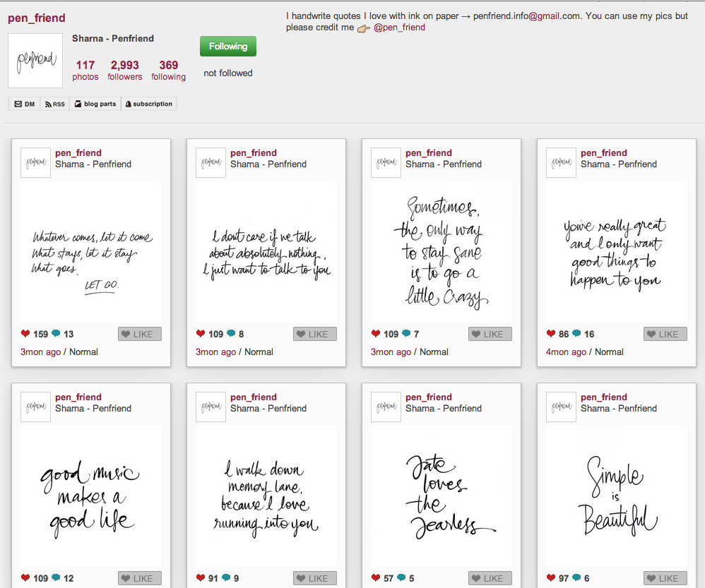Click the red heart icon next to 86
This screenshot has width=705, height=588.
[551, 333]
